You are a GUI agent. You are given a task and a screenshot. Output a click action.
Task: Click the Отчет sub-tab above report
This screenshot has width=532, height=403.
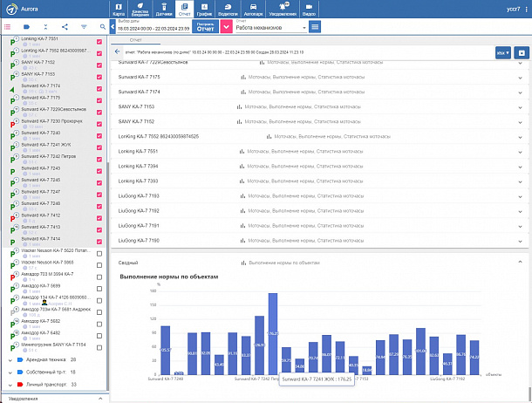click(x=135, y=40)
